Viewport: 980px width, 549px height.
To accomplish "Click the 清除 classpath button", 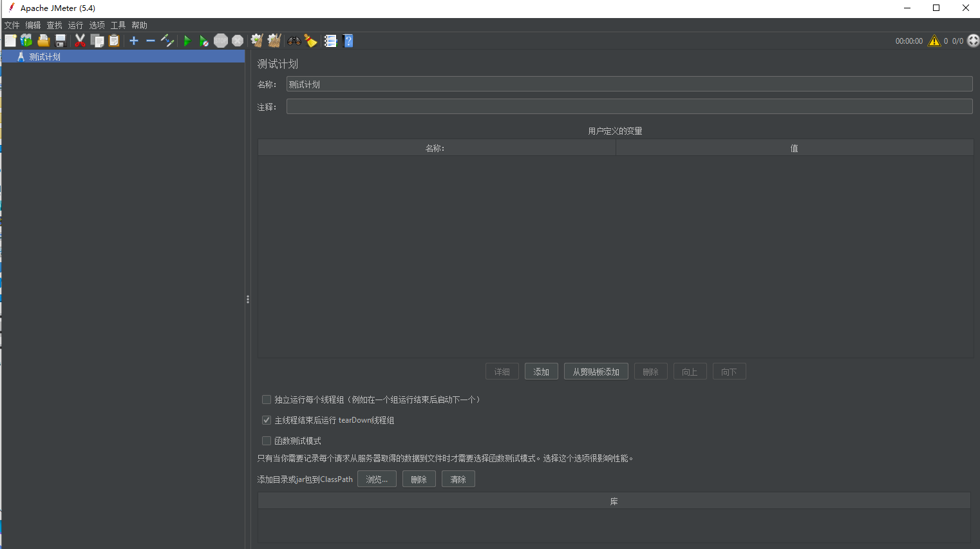I will point(458,479).
